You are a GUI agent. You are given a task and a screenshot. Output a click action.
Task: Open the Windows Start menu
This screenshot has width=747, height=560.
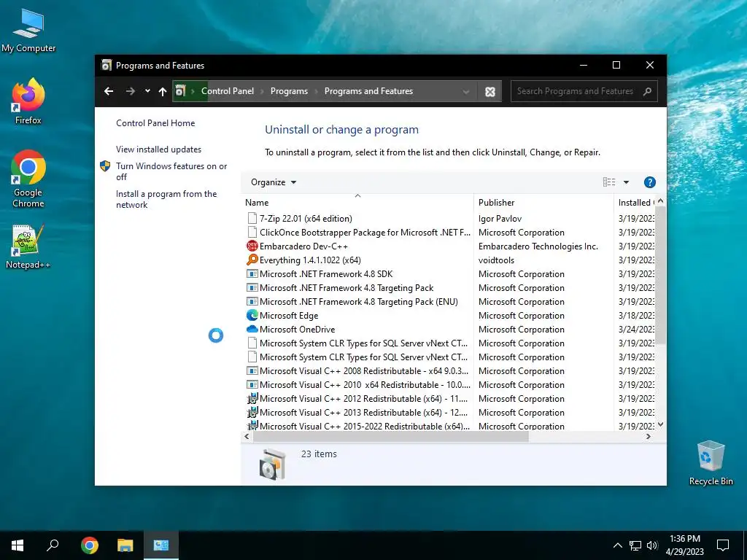click(18, 545)
